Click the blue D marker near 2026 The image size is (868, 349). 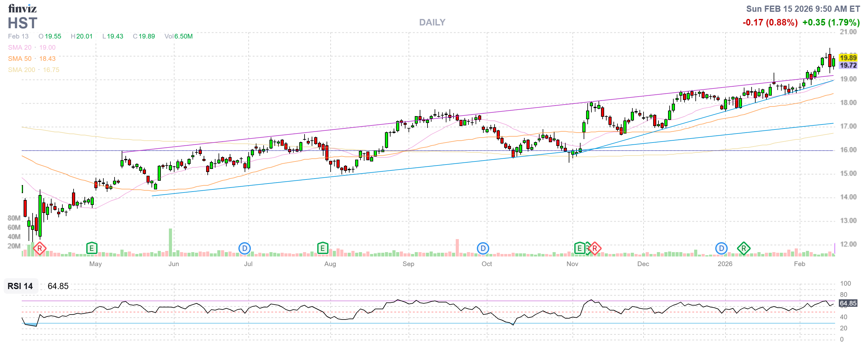point(721,249)
